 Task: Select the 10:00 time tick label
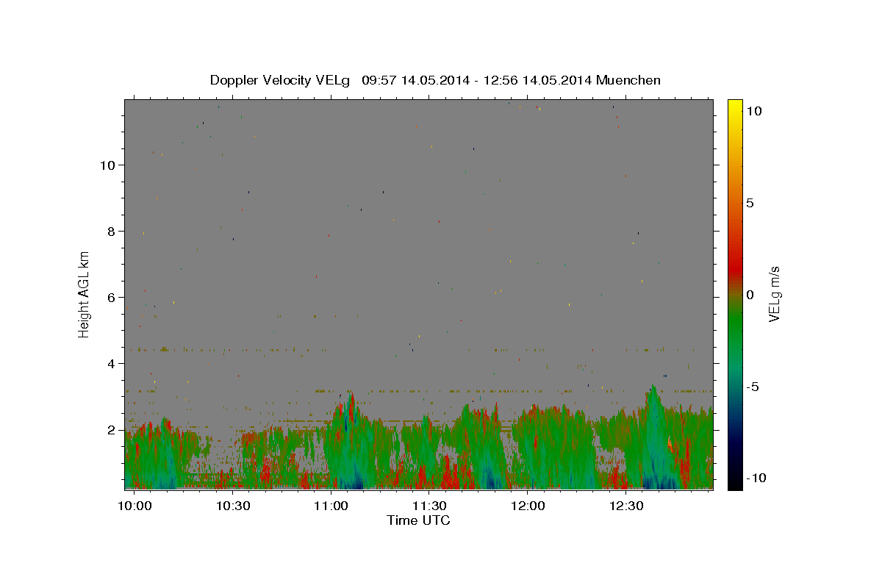(x=135, y=506)
